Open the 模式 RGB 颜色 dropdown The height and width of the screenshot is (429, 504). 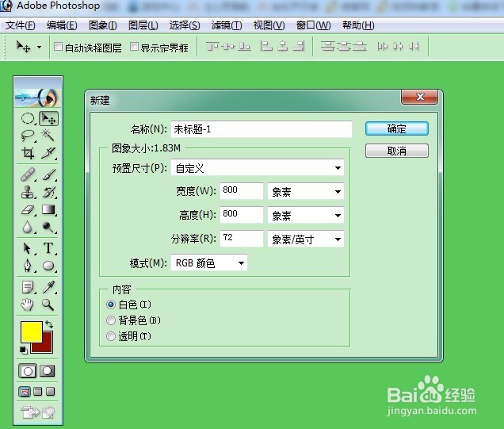209,263
